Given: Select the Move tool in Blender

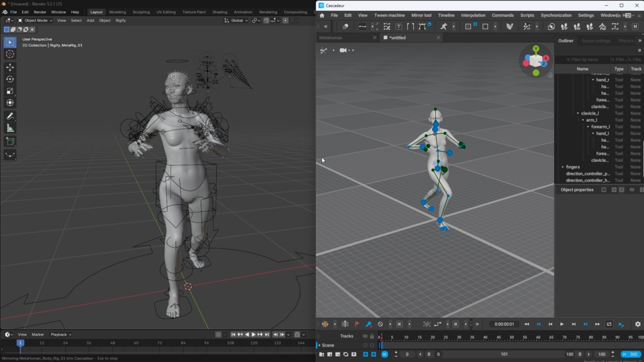Looking at the screenshot, I should [x=10, y=67].
